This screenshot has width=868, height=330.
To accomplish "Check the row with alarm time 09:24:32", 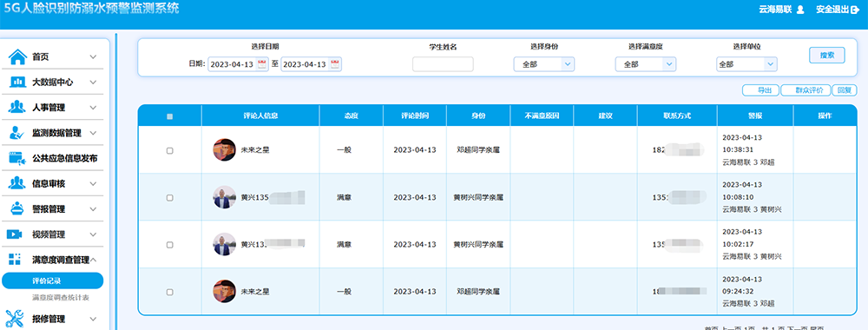I will (x=170, y=292).
